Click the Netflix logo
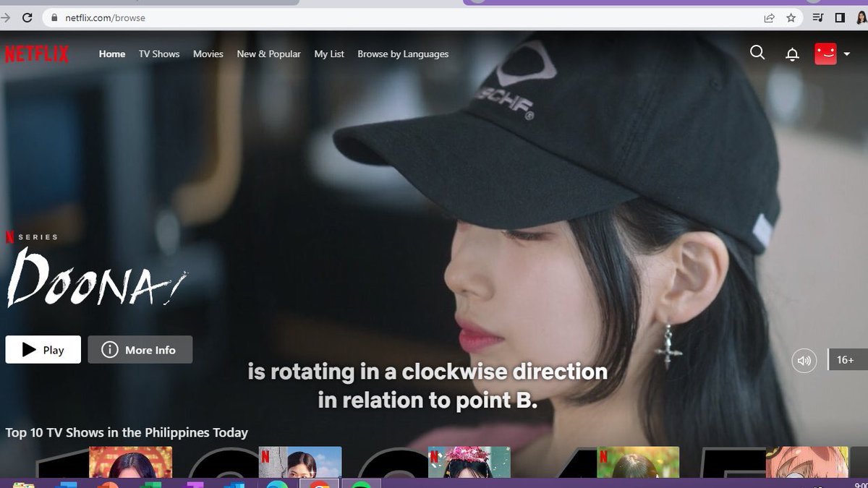Viewport: 868px width, 488px height. coord(36,54)
